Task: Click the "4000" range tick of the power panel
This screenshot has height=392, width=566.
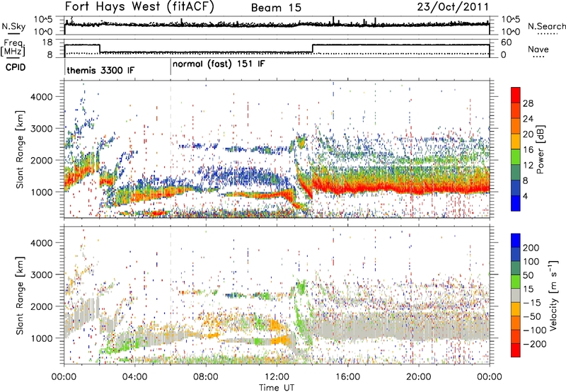Action: pos(41,97)
